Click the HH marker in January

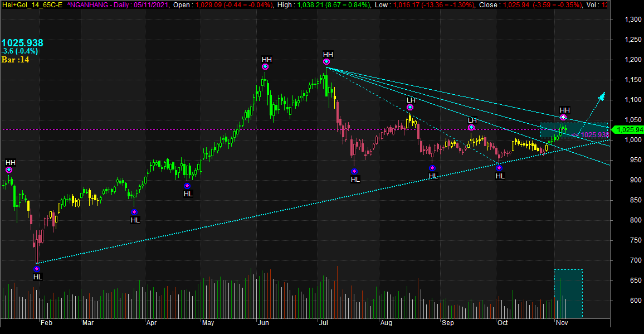click(x=9, y=170)
